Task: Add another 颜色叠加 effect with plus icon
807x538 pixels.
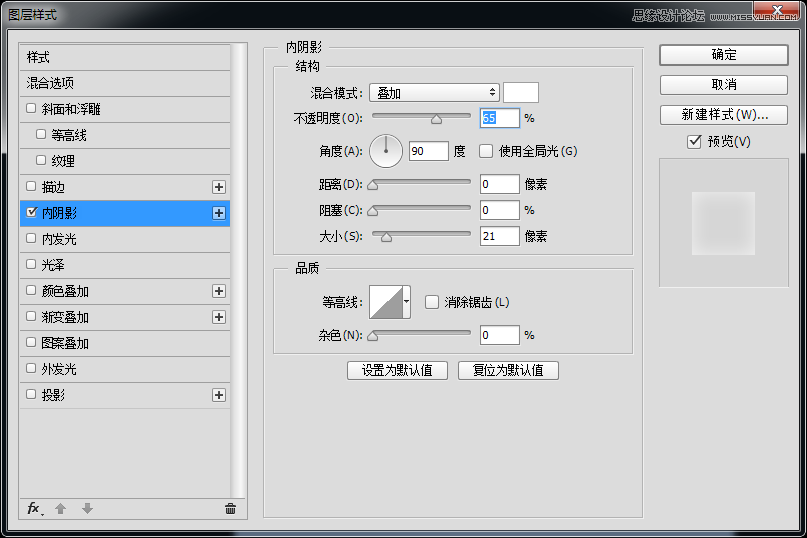Action: (x=219, y=291)
